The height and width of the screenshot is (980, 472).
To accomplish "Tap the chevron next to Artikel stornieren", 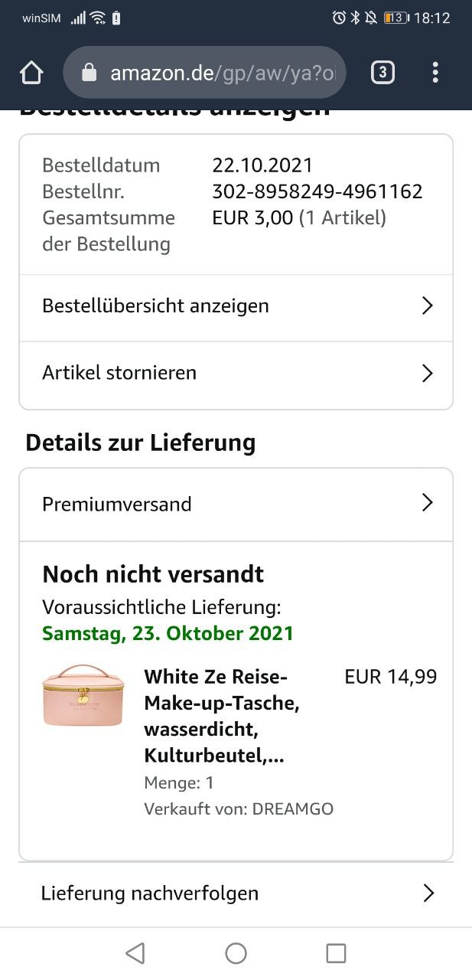I will [428, 374].
